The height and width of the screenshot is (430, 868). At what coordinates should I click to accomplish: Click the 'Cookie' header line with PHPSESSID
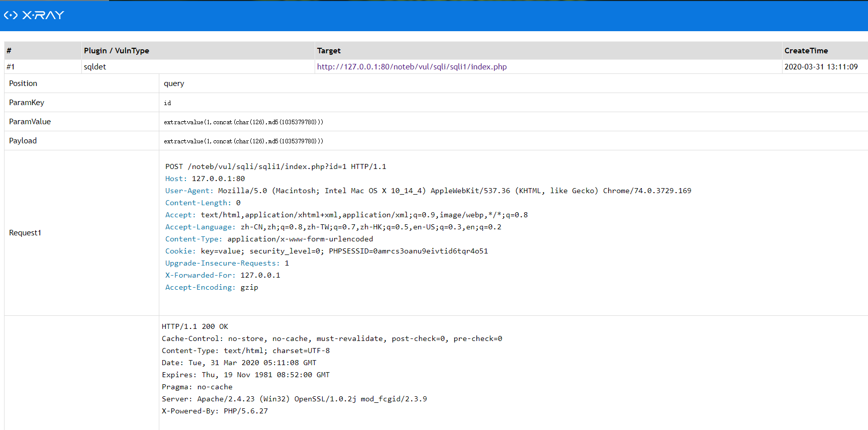click(x=327, y=251)
